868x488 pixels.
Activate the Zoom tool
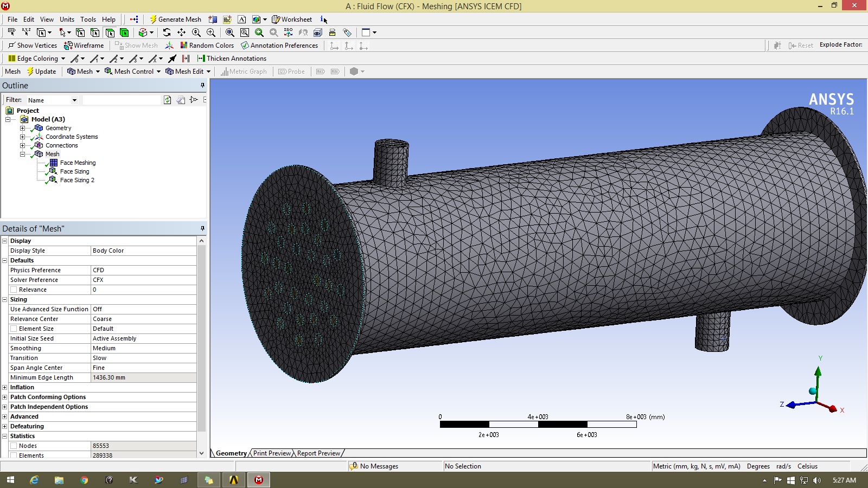196,33
